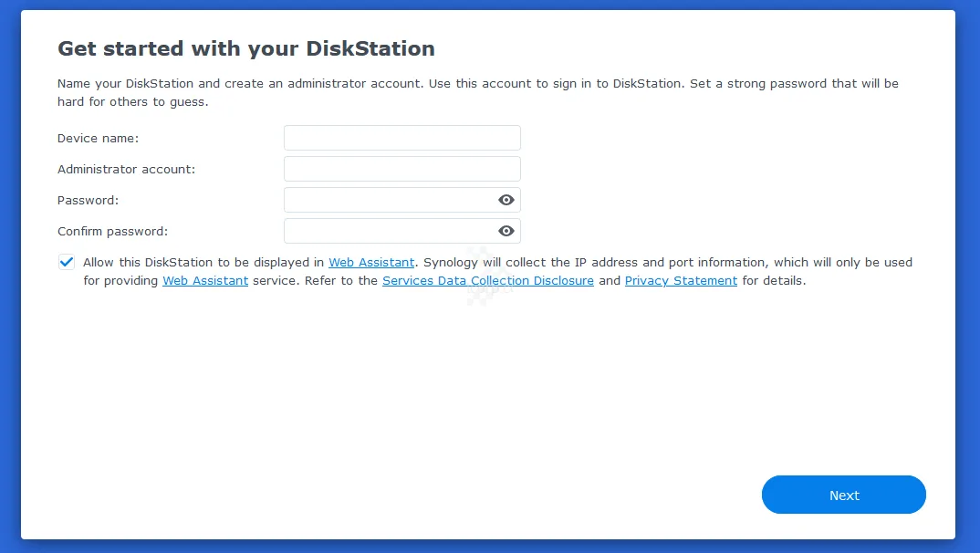Open Services Data Collection Disclosure link
980x553 pixels.
[487, 281]
